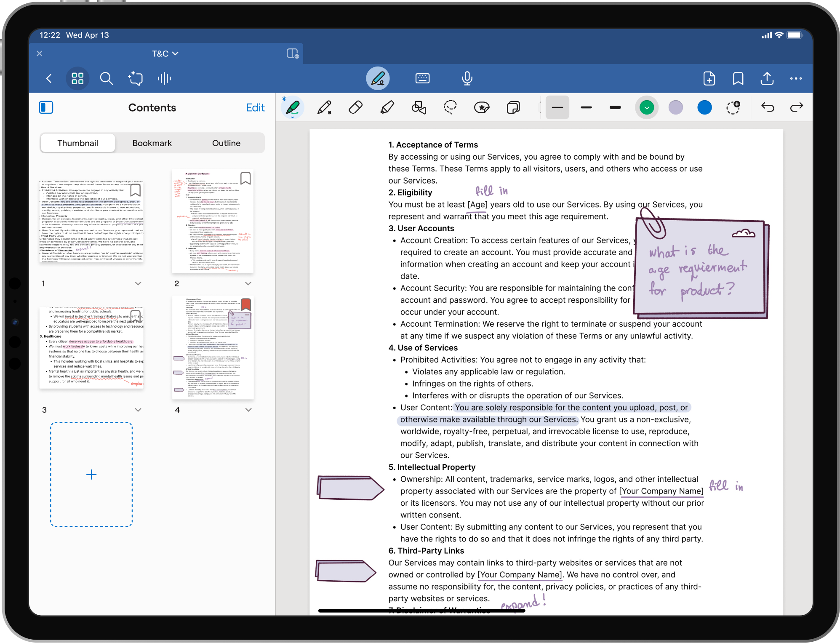Screen dimensions: 840x643
Task: Select the ballpoint pen tool
Action: pos(325,107)
